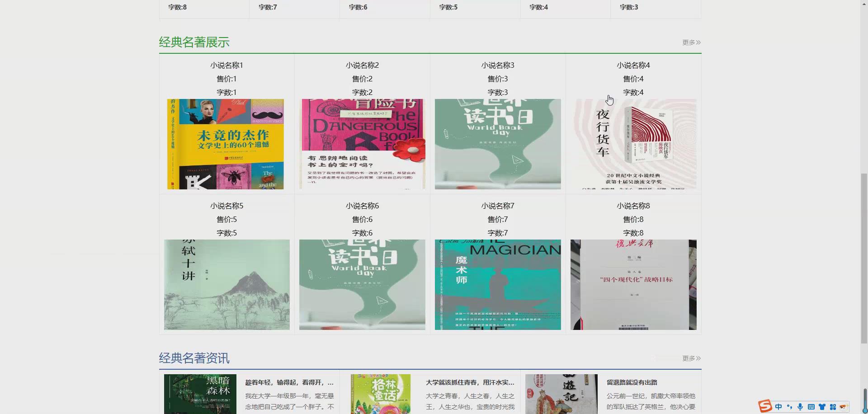This screenshot has height=414, width=868.
Task: Click the 经典名著展示 section heading
Action: click(194, 42)
